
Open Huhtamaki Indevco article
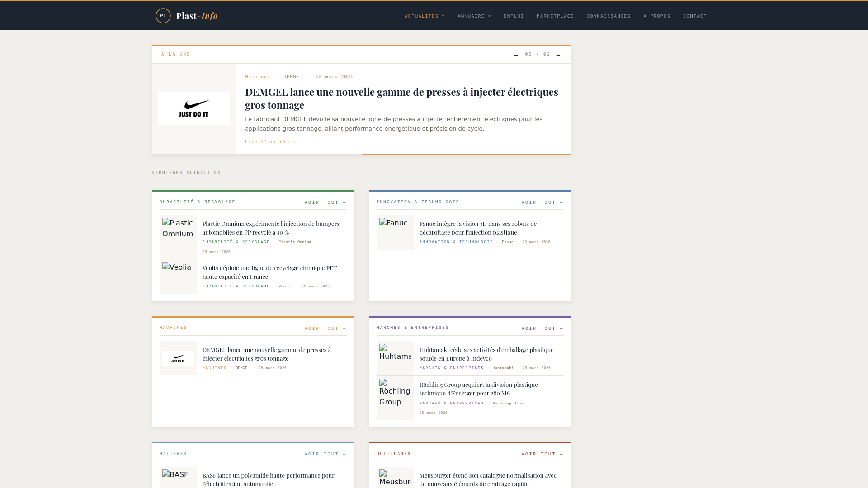click(x=486, y=354)
